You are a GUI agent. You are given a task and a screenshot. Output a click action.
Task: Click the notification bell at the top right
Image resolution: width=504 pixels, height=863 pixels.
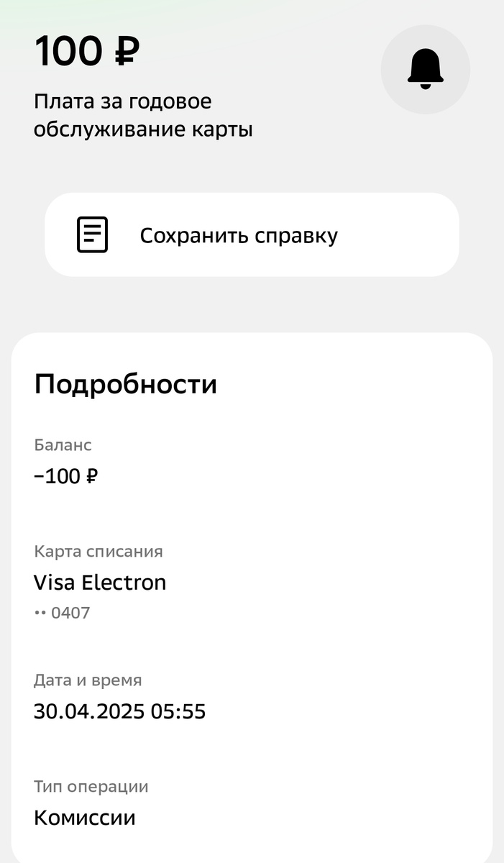[426, 69]
